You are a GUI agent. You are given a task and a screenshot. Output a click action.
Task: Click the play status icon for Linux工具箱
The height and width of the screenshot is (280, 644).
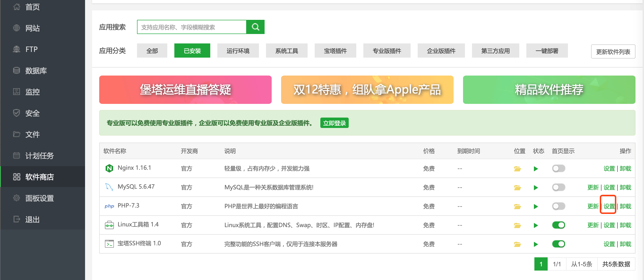point(536,225)
